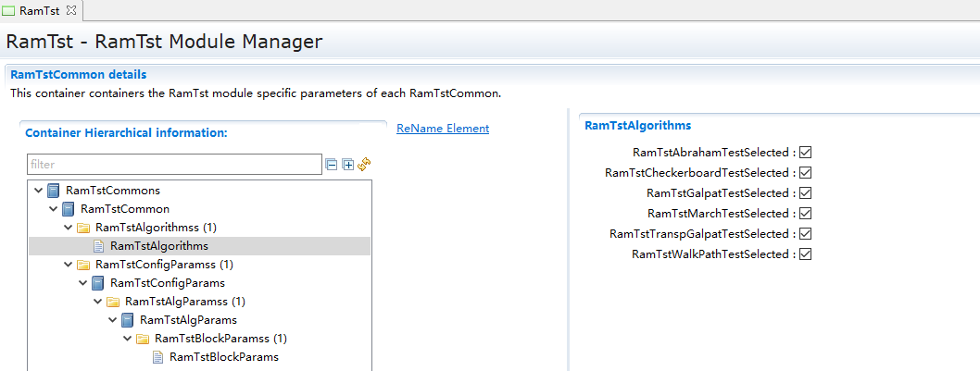This screenshot has width=980, height=371.
Task: Click the RamTstCommons container icon
Action: tap(54, 191)
